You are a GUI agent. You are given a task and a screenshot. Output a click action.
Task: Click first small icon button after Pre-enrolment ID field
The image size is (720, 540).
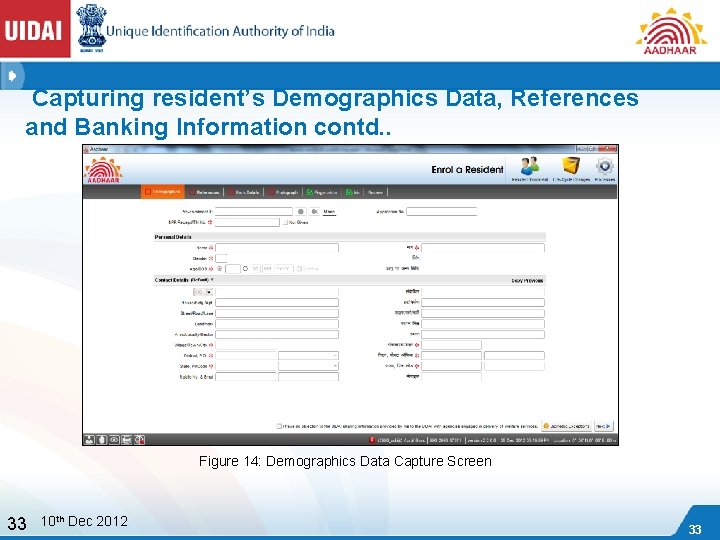[301, 211]
